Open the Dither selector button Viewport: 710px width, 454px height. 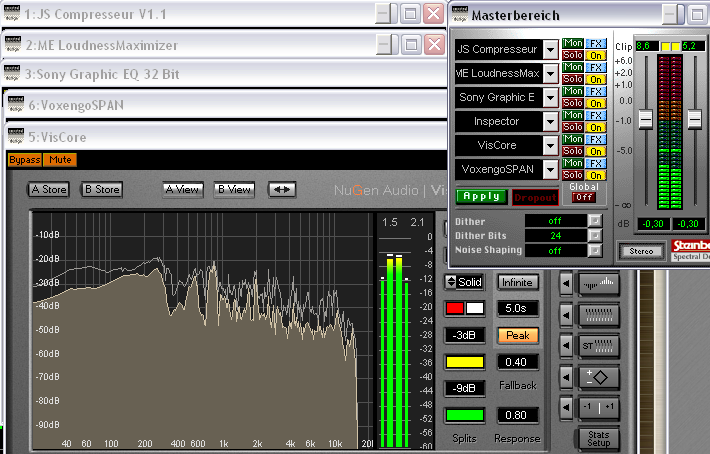pyautogui.click(x=595, y=221)
